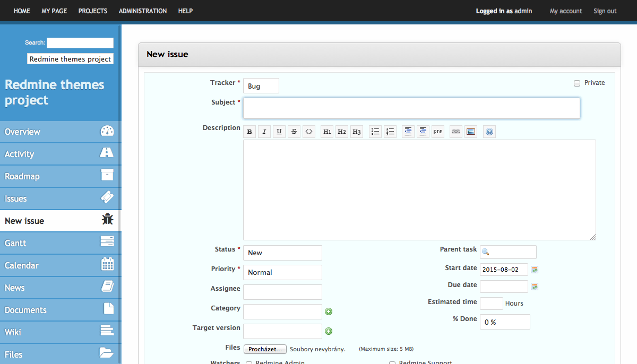This screenshot has height=364, width=637.
Task: Focus the Due date field
Action: click(504, 287)
